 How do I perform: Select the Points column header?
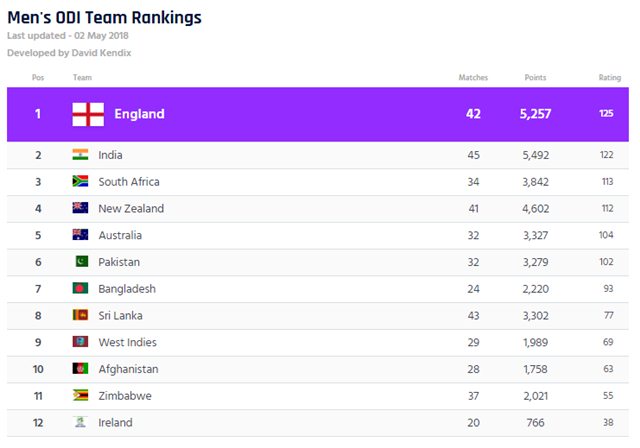coord(535,78)
